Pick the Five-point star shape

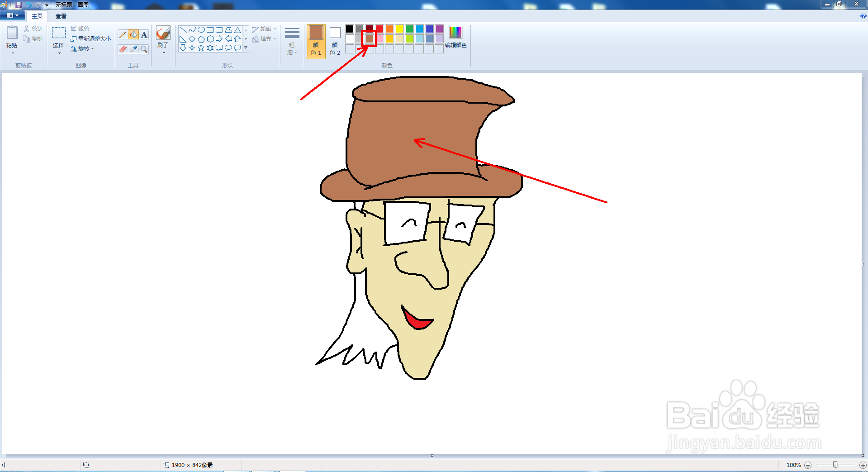(201, 48)
